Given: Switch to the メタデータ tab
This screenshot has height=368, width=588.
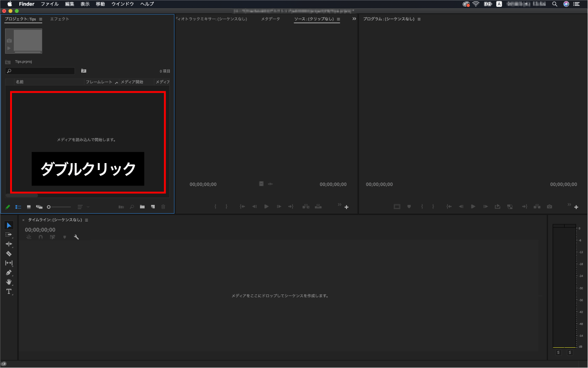Looking at the screenshot, I should point(270,19).
